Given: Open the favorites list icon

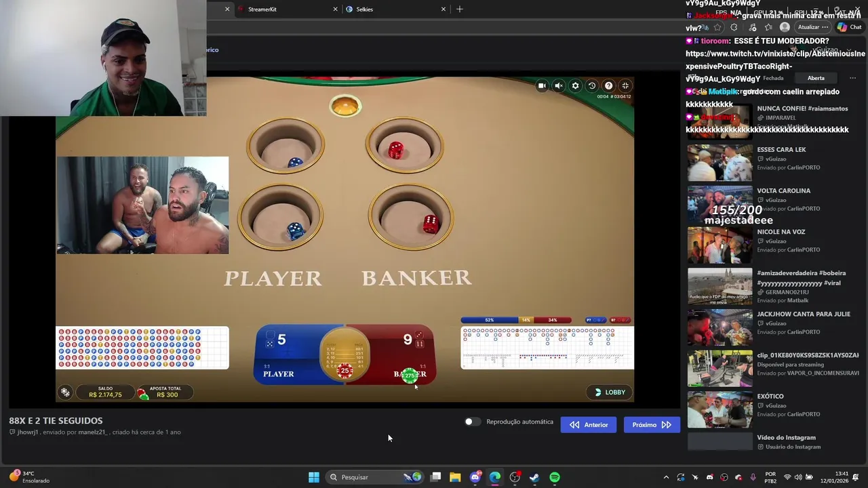Looking at the screenshot, I should tap(768, 27).
